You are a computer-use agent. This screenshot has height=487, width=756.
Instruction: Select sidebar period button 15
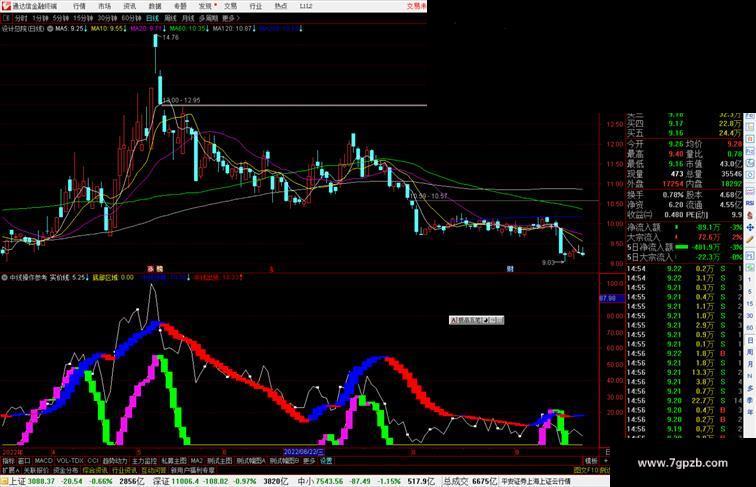point(750,304)
